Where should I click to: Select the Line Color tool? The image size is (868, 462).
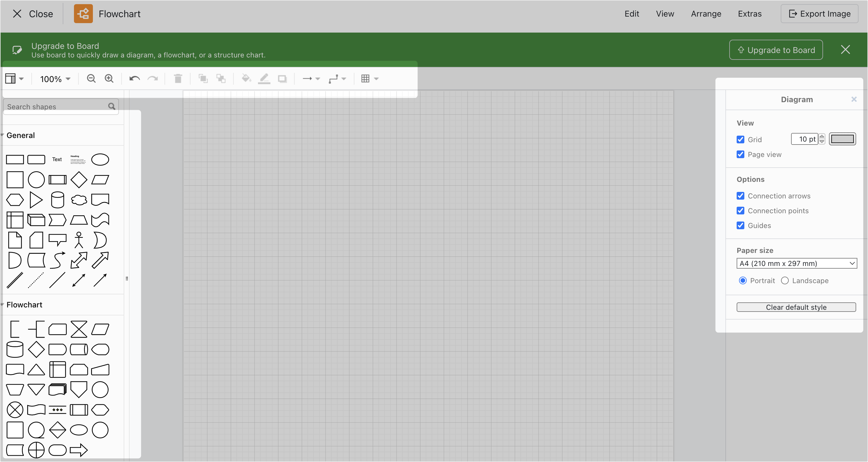pyautogui.click(x=264, y=78)
